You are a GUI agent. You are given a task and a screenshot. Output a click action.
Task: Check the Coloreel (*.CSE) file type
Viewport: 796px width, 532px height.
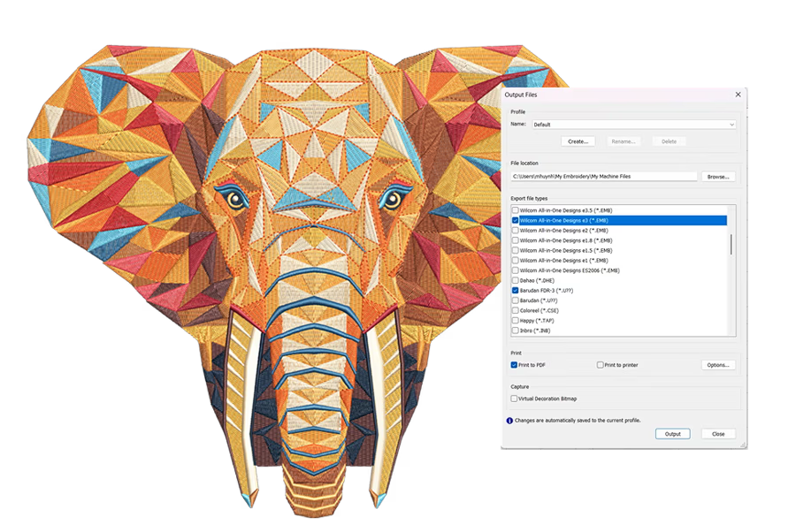click(x=516, y=310)
